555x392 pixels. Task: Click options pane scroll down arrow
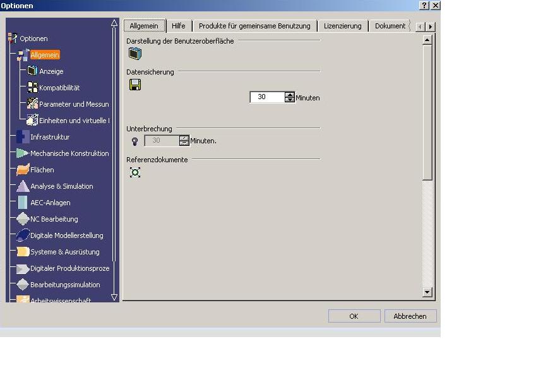(427, 292)
